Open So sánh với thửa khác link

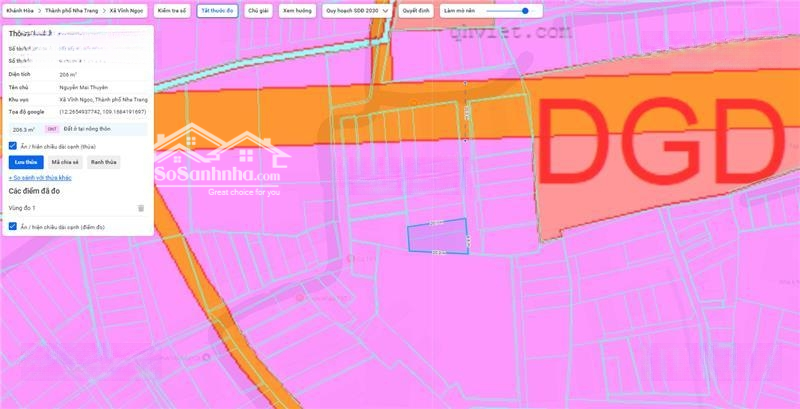[x=42, y=177]
